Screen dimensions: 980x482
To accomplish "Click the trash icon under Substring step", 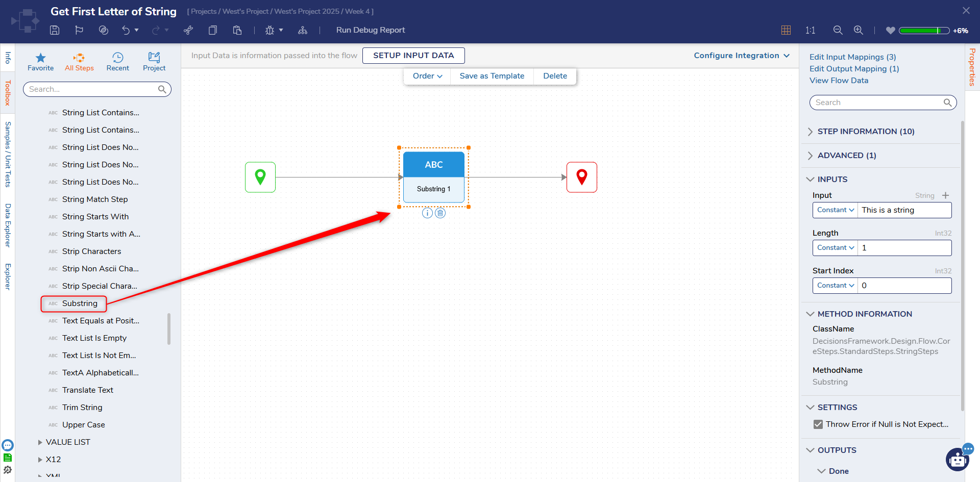I will [x=440, y=213].
